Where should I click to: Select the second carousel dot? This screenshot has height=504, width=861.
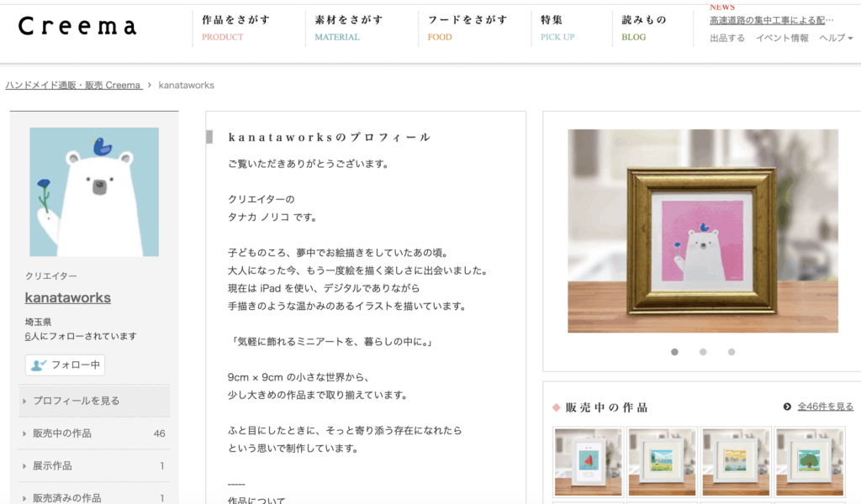[703, 352]
